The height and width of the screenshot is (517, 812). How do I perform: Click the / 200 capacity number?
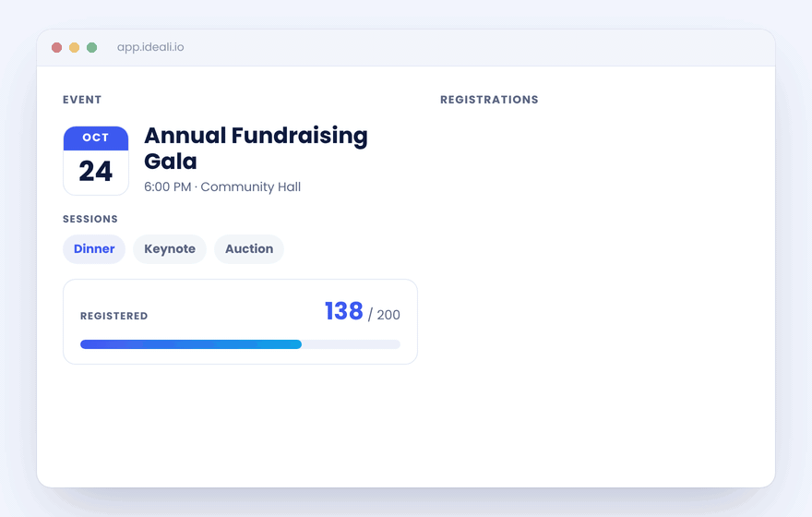point(384,315)
